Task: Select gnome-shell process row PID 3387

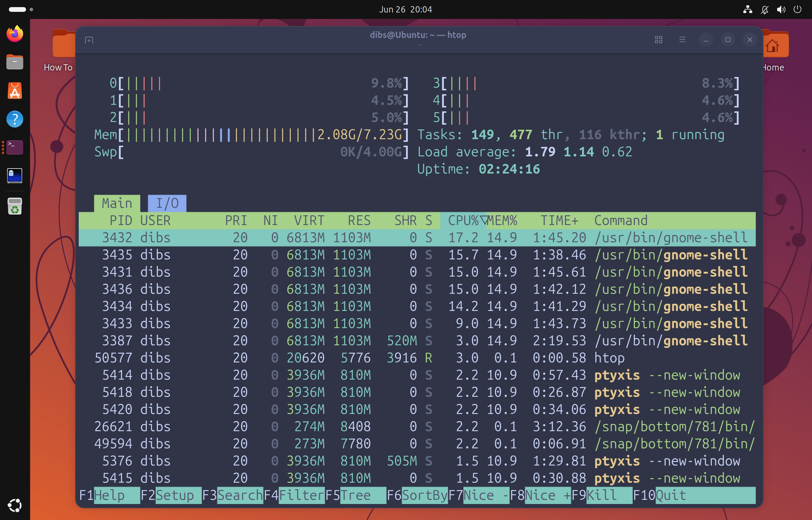Action: pos(417,341)
